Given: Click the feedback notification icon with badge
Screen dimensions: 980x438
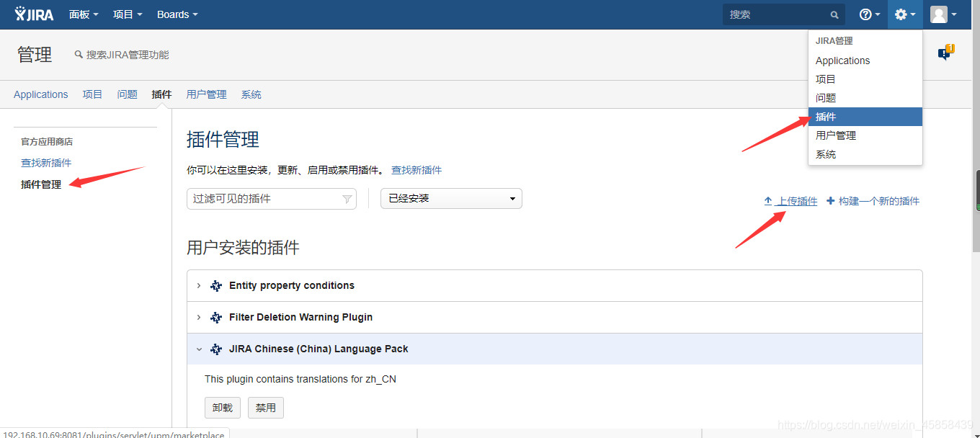Looking at the screenshot, I should point(945,53).
